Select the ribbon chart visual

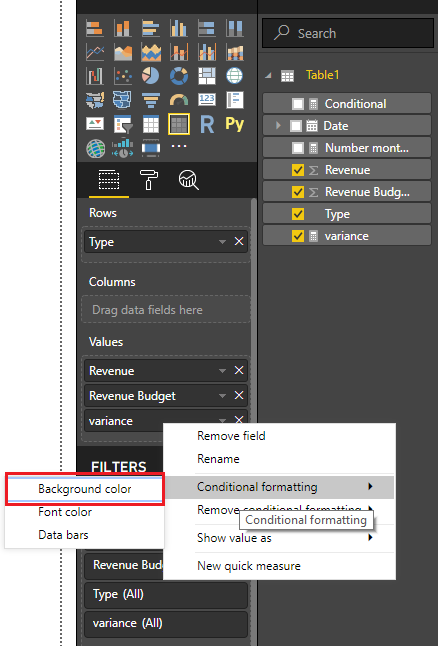(234, 52)
